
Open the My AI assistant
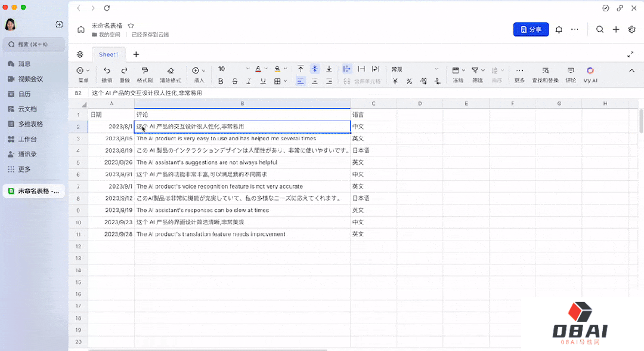[590, 70]
